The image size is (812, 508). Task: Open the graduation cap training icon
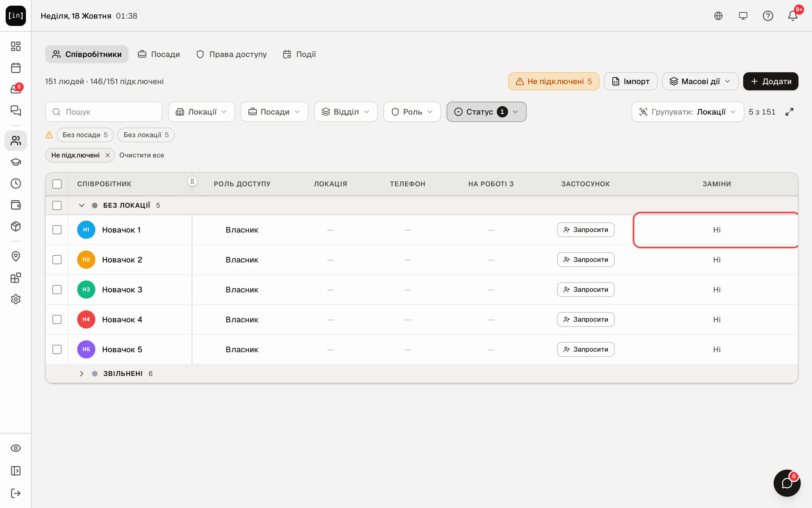(x=16, y=162)
